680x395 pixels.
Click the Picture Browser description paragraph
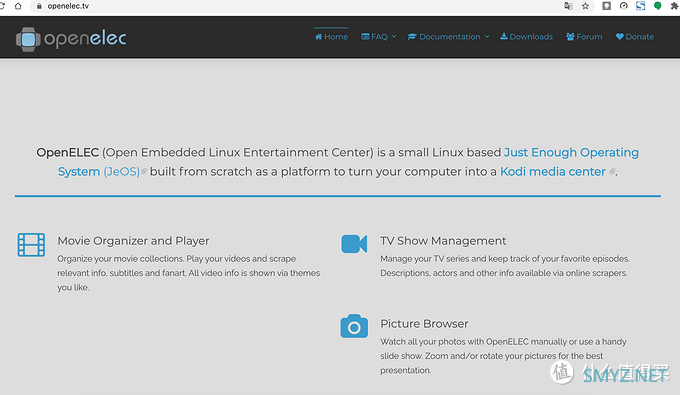click(x=503, y=356)
